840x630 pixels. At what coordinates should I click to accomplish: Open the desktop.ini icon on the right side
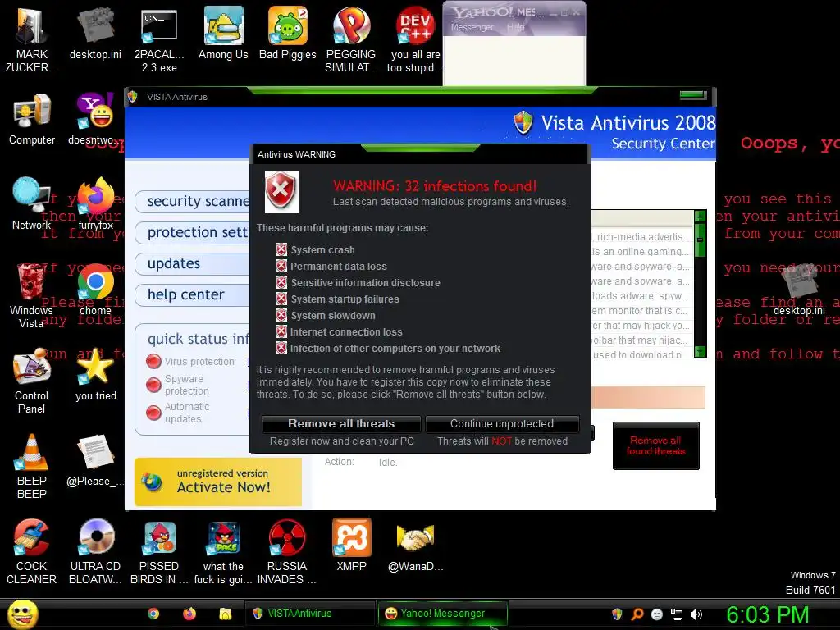[x=799, y=290]
